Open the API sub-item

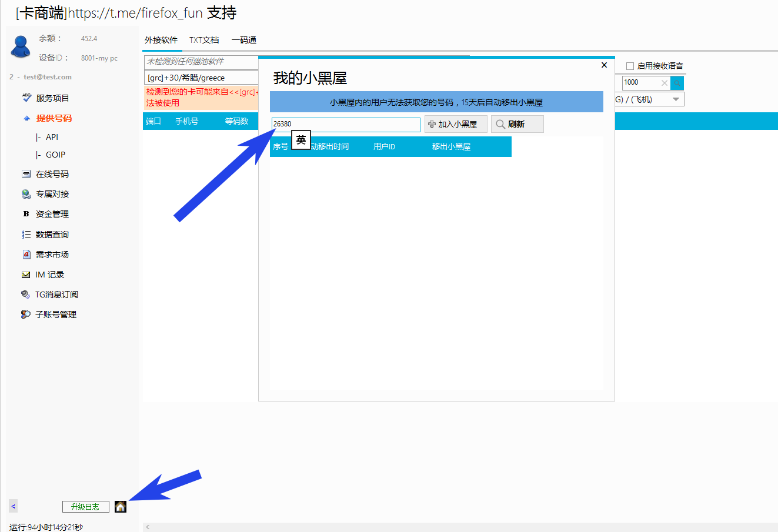coord(52,137)
